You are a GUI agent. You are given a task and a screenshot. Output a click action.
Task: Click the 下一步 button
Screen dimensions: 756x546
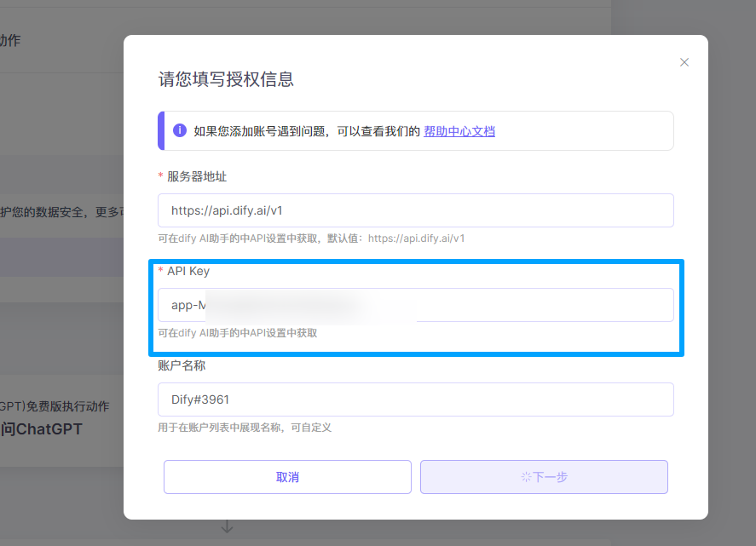tap(544, 477)
